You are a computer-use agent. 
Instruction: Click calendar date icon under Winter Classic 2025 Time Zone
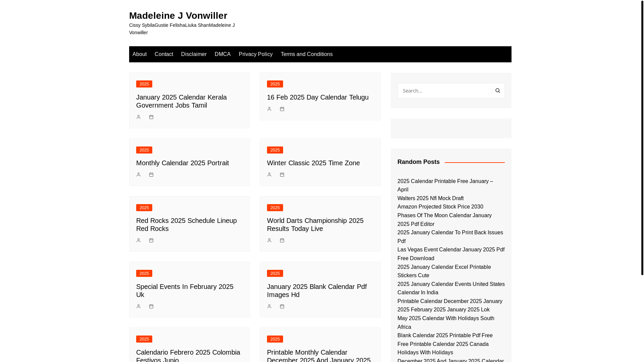pos(282,175)
